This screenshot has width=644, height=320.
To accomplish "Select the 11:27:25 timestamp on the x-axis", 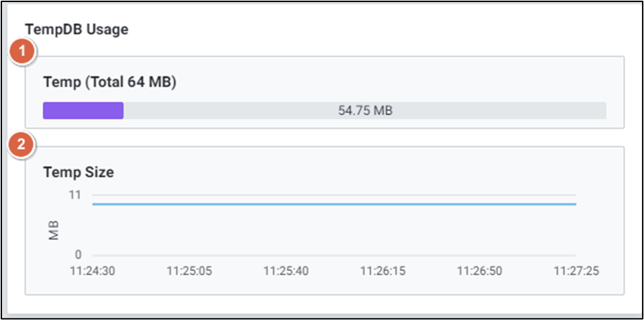I will [x=577, y=271].
